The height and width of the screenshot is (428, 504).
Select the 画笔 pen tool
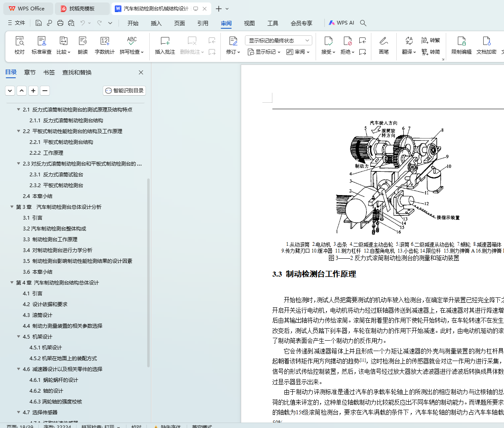coord(384,45)
